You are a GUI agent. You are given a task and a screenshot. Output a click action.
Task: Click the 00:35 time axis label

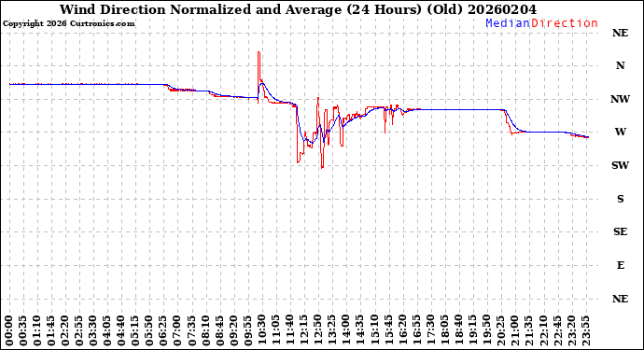23,330
